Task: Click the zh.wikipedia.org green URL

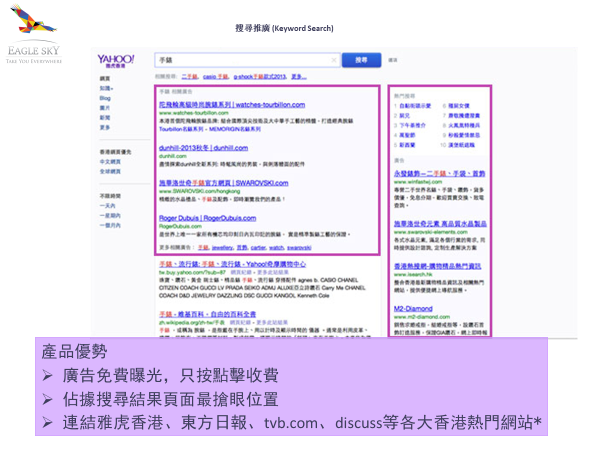Action: pos(192,323)
